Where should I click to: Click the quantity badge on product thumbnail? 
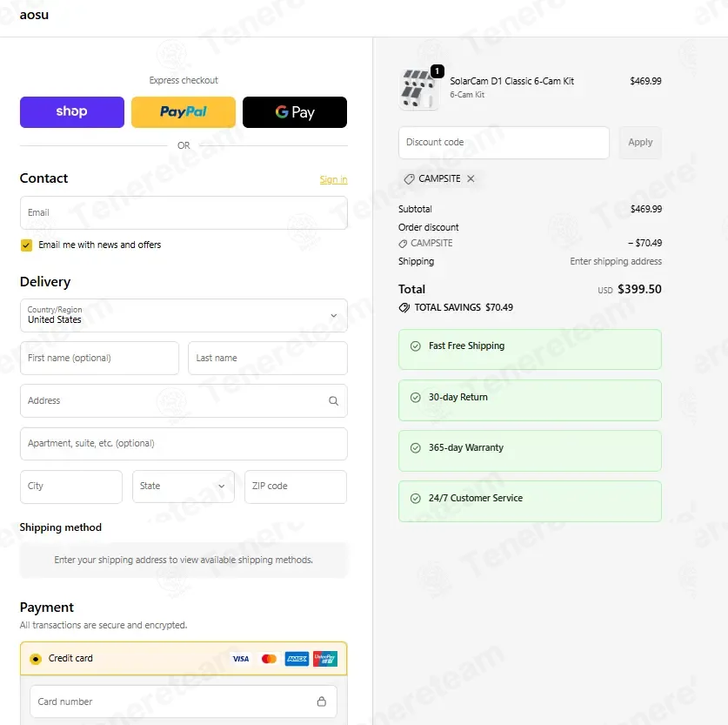tap(437, 71)
